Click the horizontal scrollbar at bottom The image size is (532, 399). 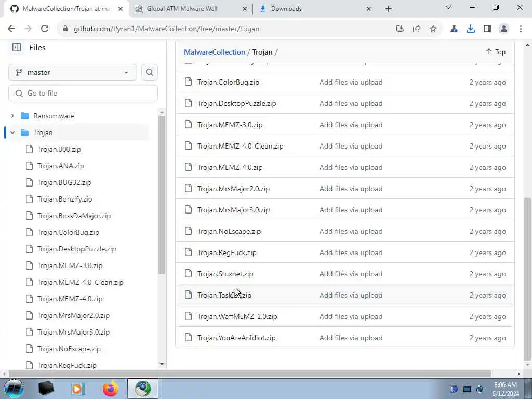(249, 374)
